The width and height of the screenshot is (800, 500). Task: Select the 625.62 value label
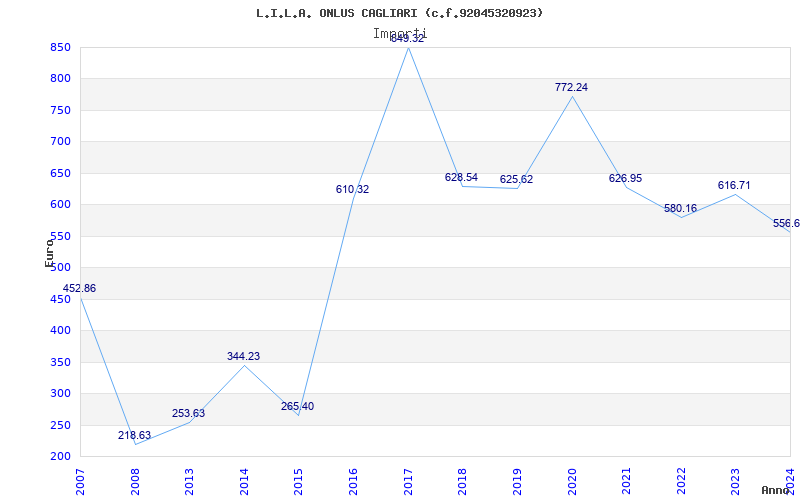point(516,179)
